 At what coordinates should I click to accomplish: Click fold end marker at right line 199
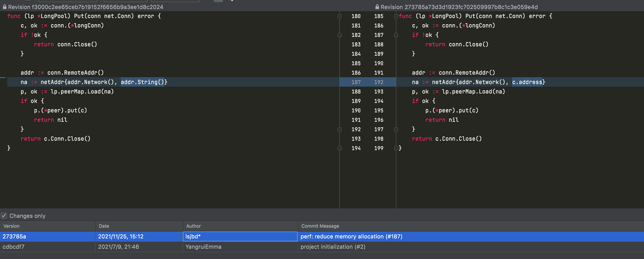[396, 149]
